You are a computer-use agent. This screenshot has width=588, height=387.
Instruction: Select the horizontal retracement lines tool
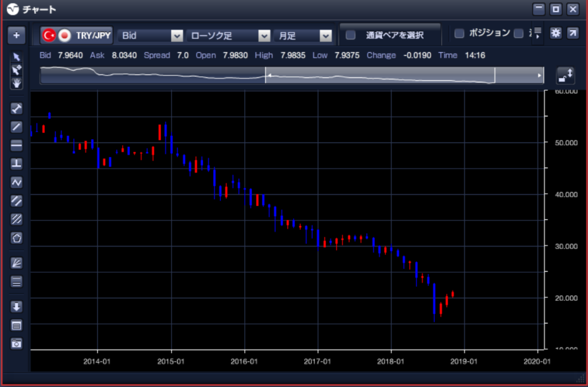pyautogui.click(x=17, y=281)
